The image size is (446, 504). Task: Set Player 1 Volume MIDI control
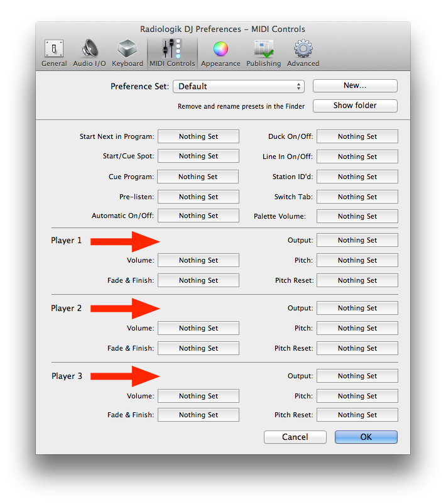(199, 260)
